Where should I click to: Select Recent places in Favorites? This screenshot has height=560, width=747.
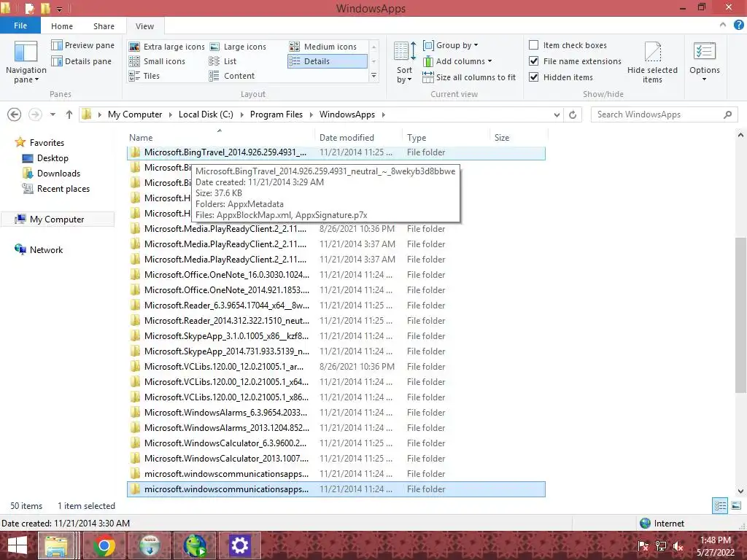tap(55, 189)
